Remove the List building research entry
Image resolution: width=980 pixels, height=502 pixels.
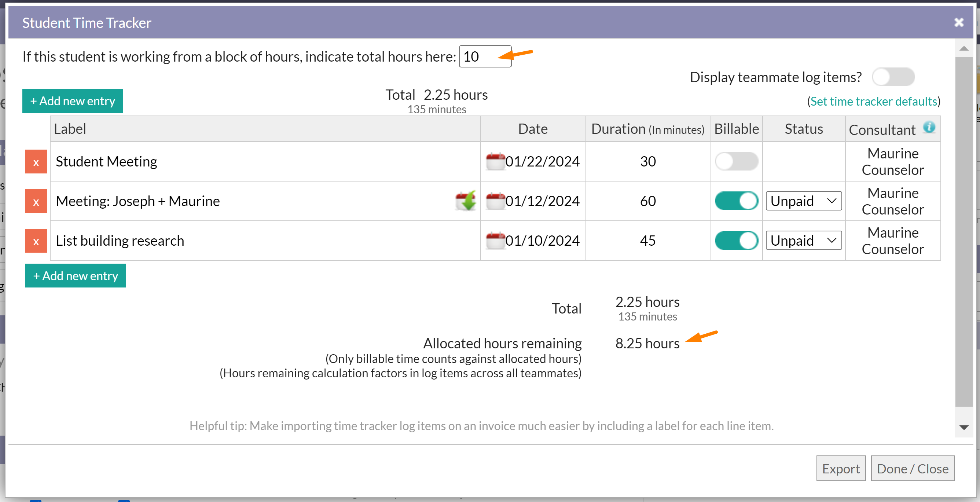pos(36,241)
